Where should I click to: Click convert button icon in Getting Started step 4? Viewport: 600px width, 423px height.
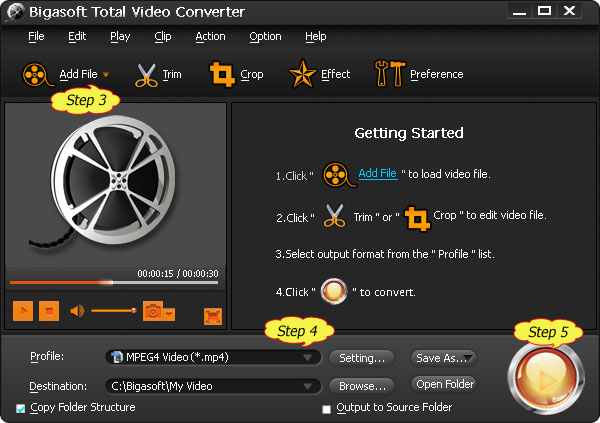click(334, 291)
